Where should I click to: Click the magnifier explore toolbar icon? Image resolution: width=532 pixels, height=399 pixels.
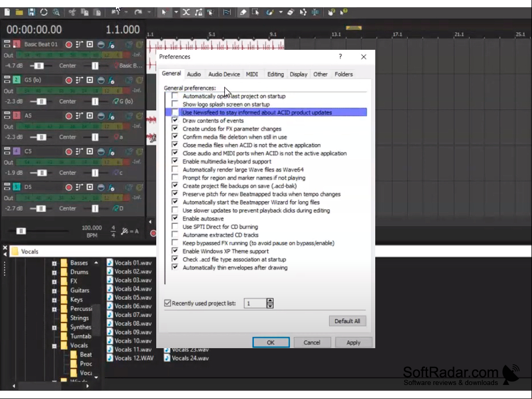coord(56,12)
